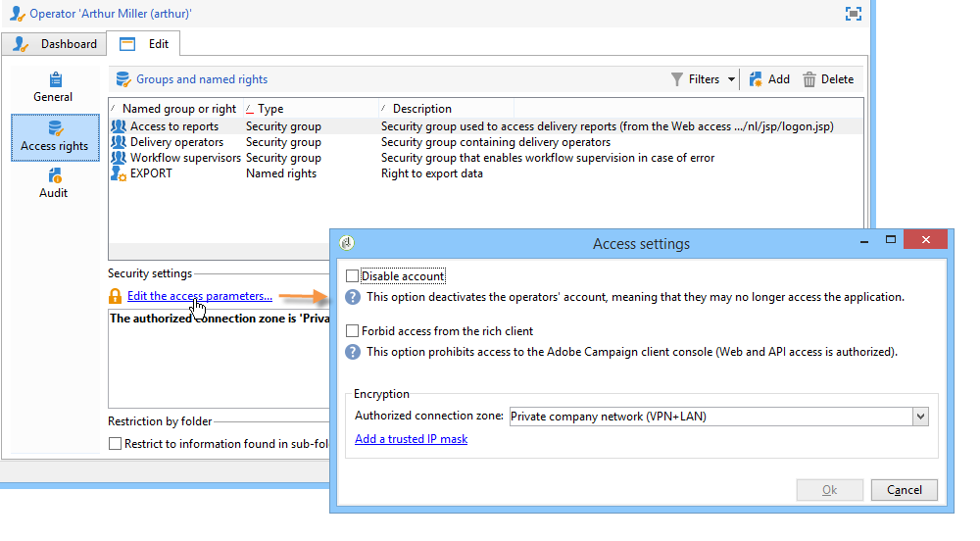Check Forbid access from the rich client

click(353, 331)
